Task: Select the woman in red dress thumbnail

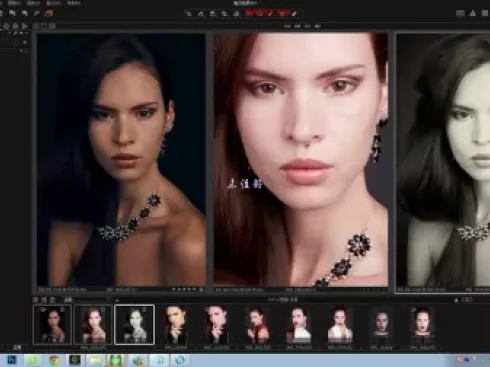Action: (x=257, y=325)
